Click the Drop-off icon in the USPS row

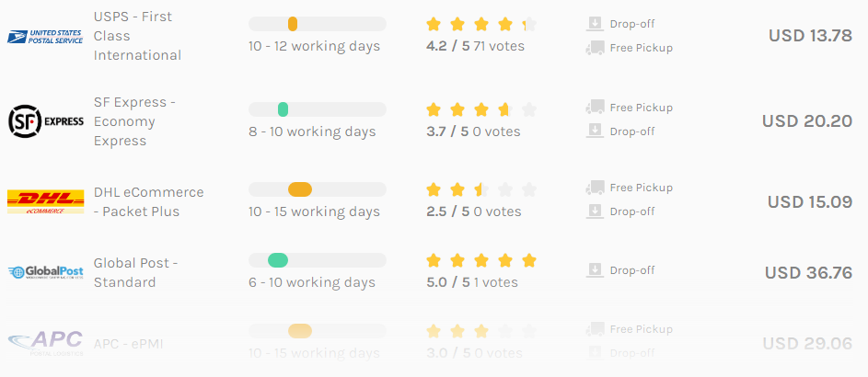click(x=595, y=24)
